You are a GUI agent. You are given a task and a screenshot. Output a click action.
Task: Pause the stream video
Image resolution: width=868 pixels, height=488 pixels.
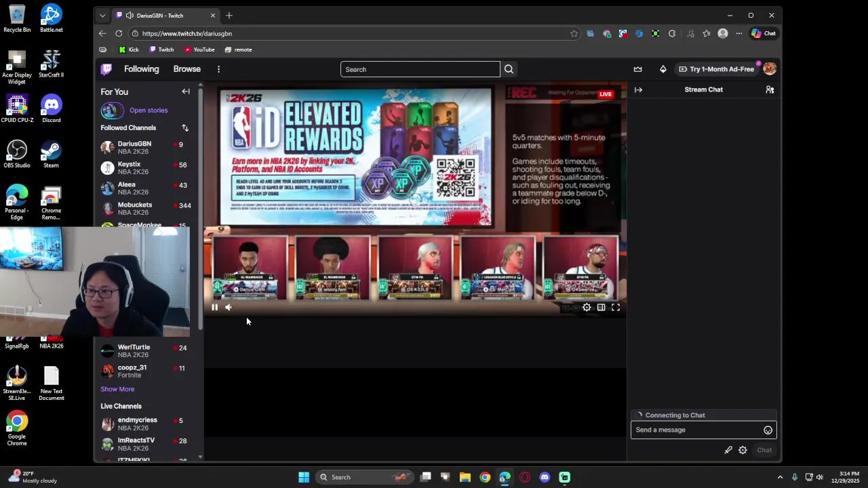[x=214, y=308]
